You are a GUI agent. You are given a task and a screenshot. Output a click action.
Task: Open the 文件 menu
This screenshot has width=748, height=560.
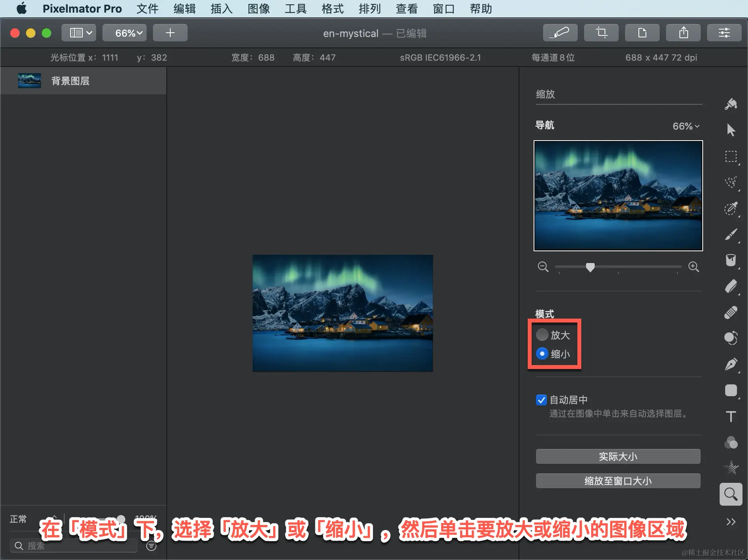147,9
